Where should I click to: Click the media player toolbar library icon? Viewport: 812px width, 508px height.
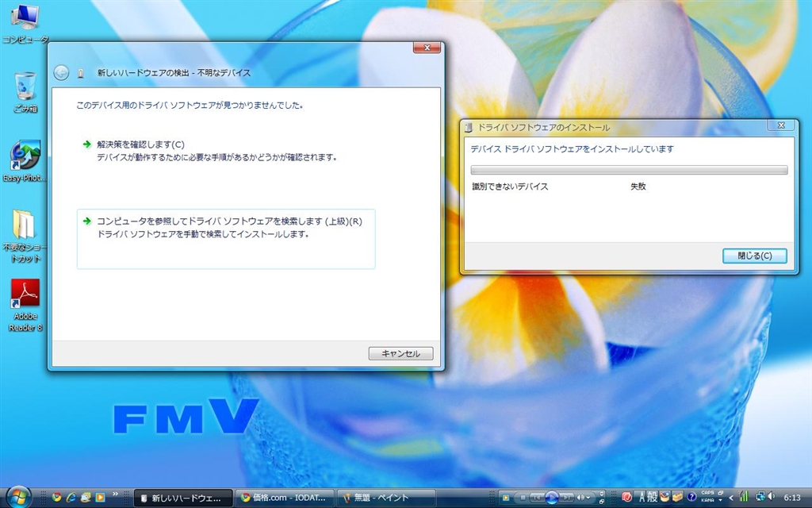click(505, 498)
